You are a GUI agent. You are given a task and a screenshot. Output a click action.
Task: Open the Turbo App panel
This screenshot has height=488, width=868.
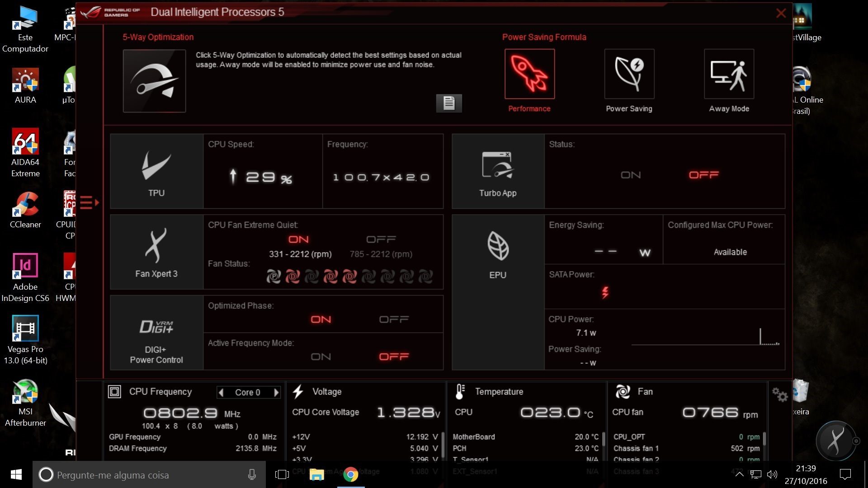pyautogui.click(x=498, y=171)
